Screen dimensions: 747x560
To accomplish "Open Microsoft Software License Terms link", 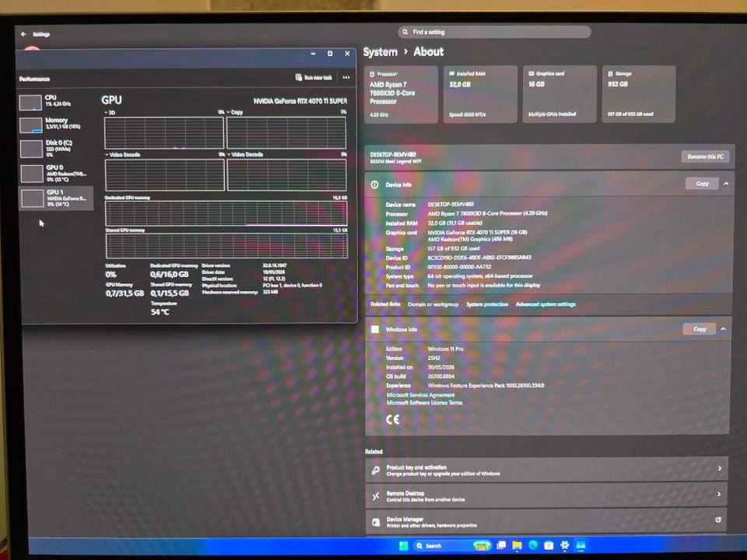I will tap(424, 403).
